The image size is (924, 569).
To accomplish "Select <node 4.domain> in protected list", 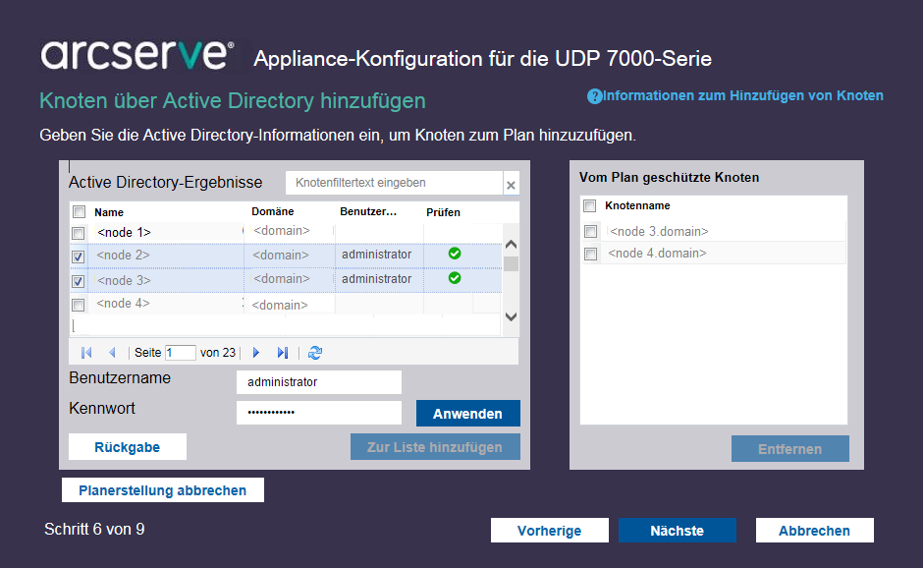I will pyautogui.click(x=657, y=254).
